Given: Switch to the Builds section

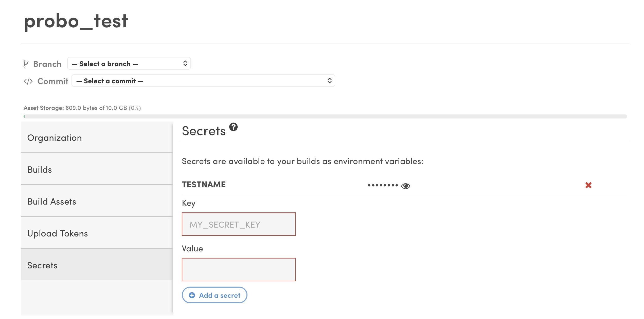Looking at the screenshot, I should click(97, 169).
